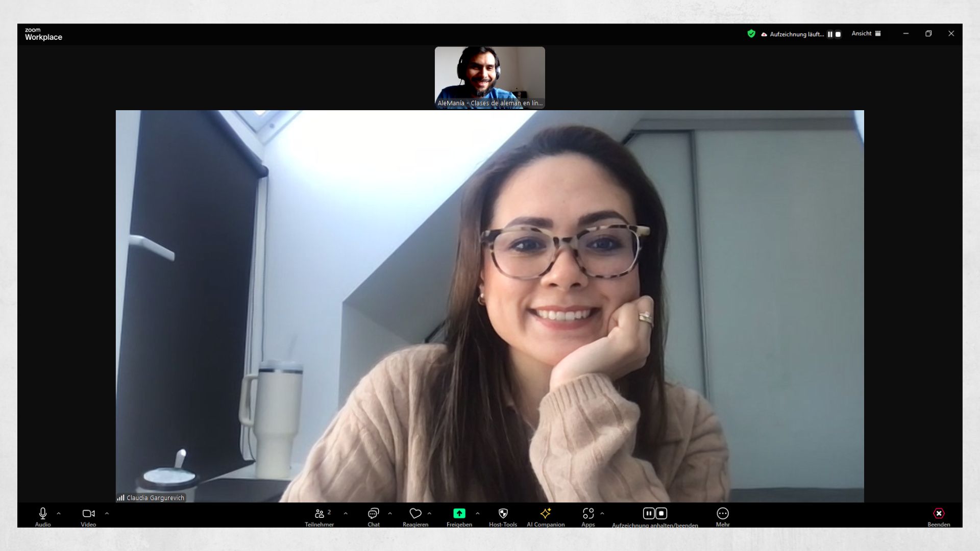The image size is (980, 551).
Task: Open the Teilnehmer participants panel
Action: coord(320,514)
